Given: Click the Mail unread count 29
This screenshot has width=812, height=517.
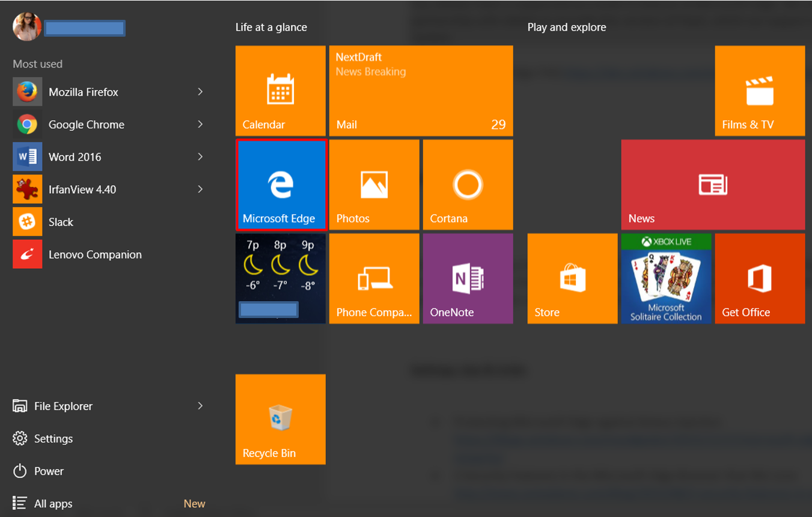Looking at the screenshot, I should 498,124.
